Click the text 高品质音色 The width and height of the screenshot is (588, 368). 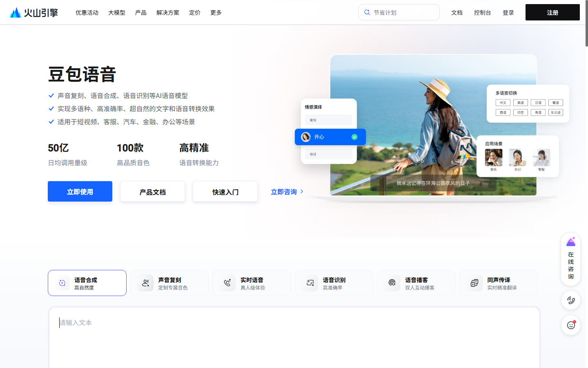[x=133, y=163]
